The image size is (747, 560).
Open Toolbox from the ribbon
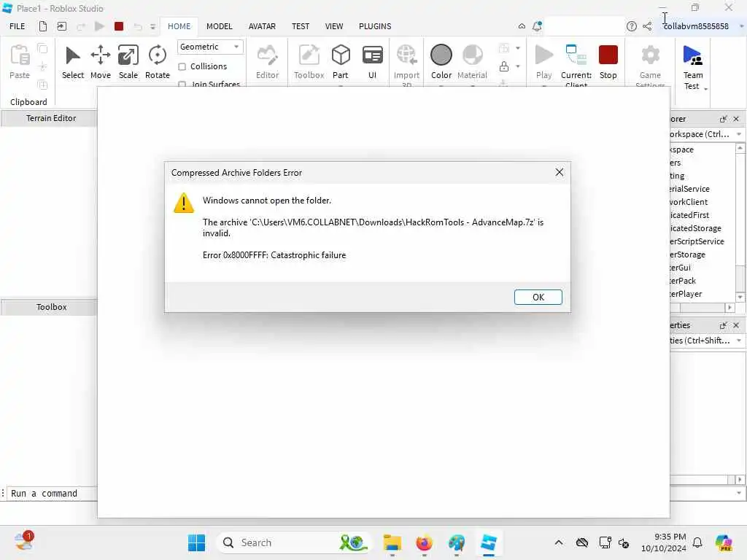309,62
